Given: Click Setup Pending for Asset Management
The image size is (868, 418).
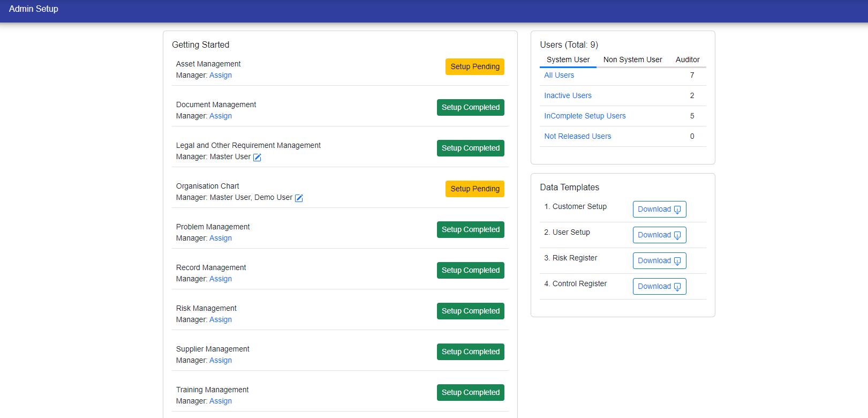Looking at the screenshot, I should point(474,66).
